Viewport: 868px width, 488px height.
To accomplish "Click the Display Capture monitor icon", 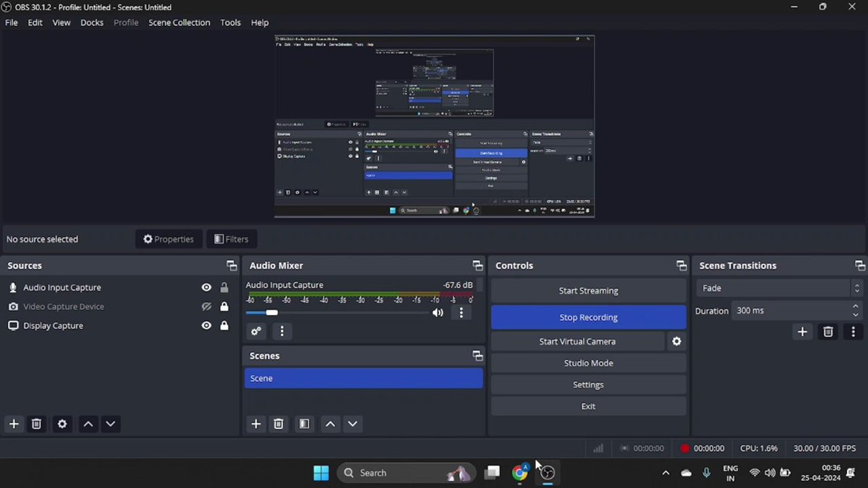I will [x=13, y=325].
